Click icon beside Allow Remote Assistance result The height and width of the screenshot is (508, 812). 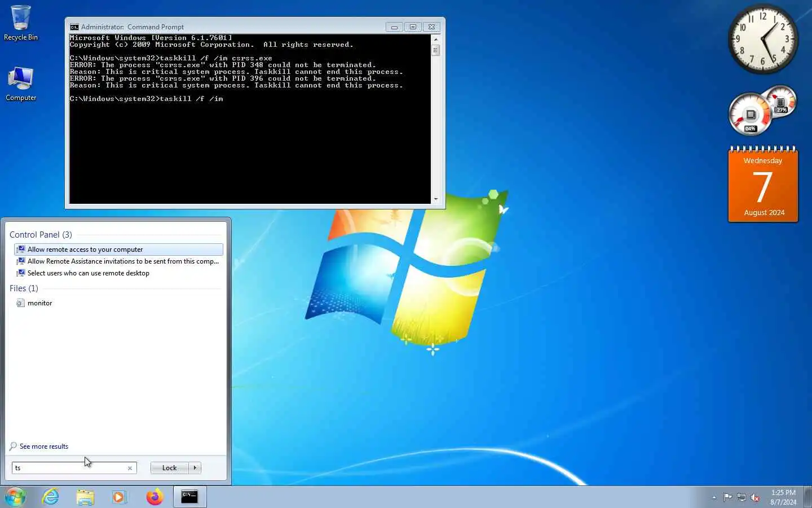(x=21, y=261)
